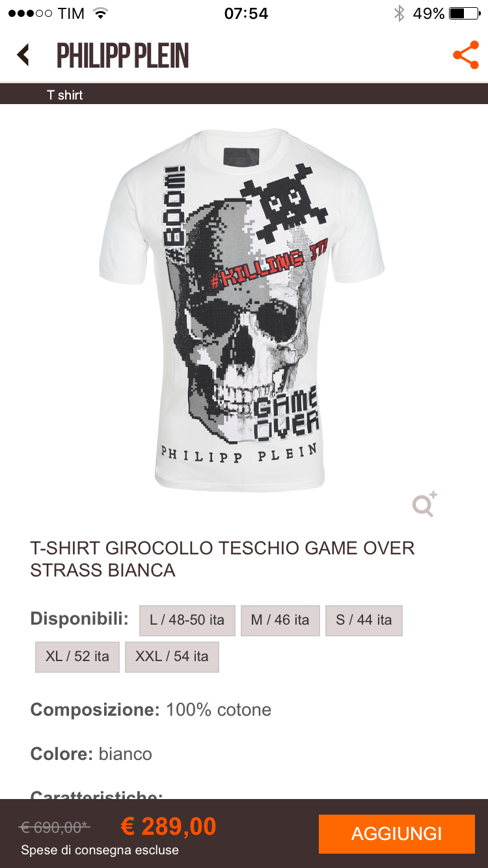488x868 pixels.
Task: Tap the product title Teschio Game Over
Action: point(223,559)
